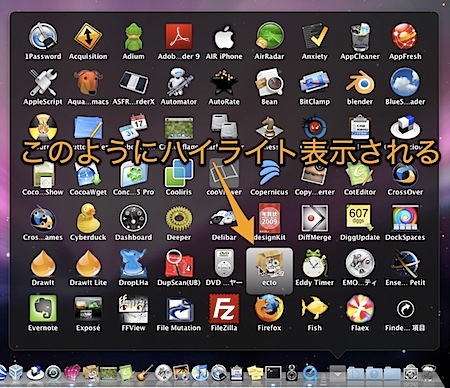This screenshot has width=450, height=388.
Task: Open Conc...5 Pro folder icon
Action: pyautogui.click(x=133, y=175)
